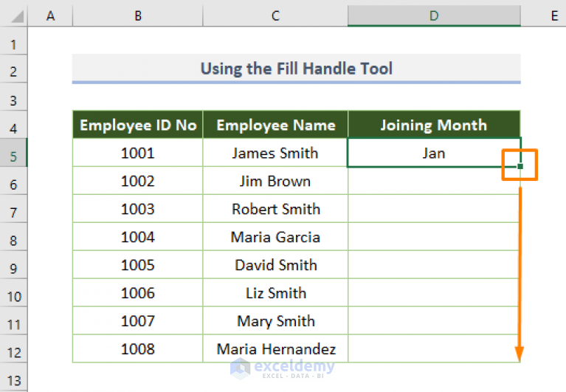Select column E header

pyautogui.click(x=544, y=16)
